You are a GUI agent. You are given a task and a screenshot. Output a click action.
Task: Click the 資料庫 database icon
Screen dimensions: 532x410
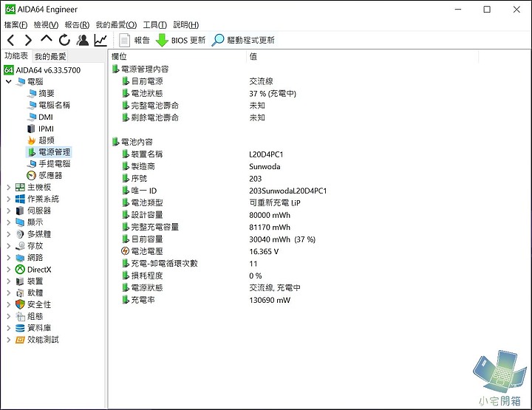tap(21, 328)
